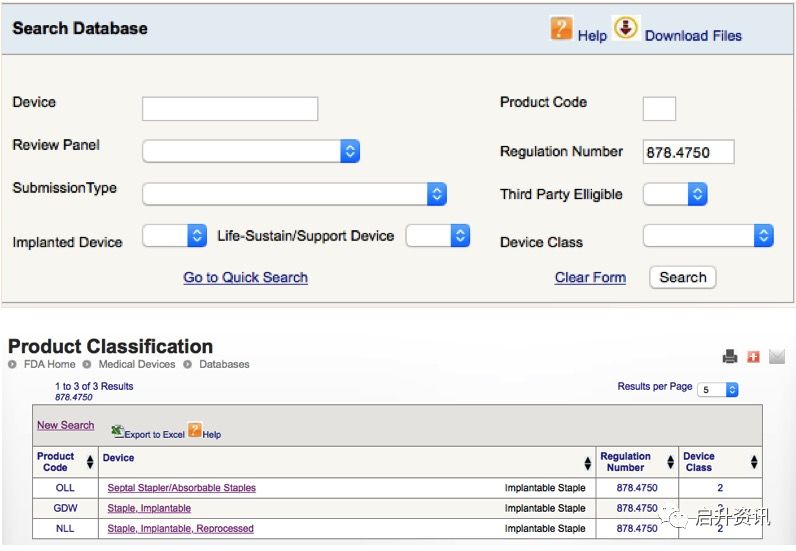Click the orange Help question mark icon
Screen dimensions: 796x551
pos(561,29)
